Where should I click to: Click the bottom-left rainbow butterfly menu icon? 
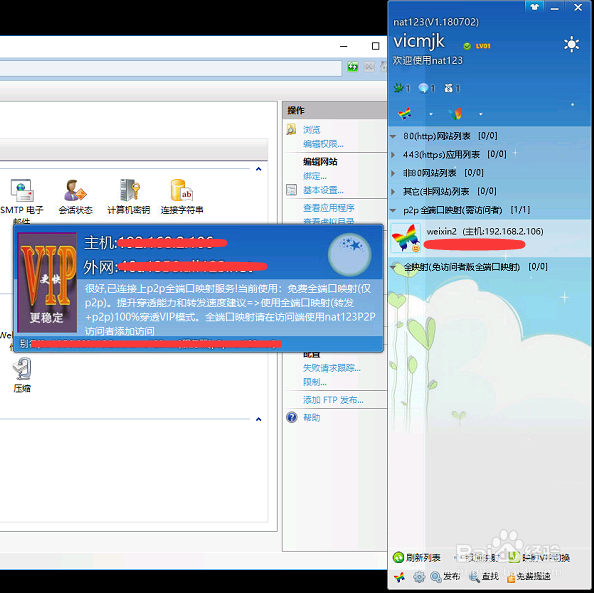point(399,577)
